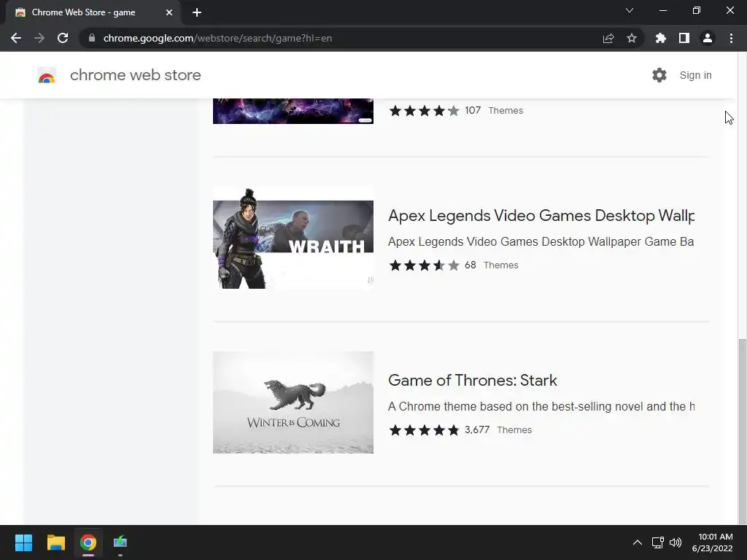
Task: Click the page vertical scrollbar thumb
Action: [742, 430]
